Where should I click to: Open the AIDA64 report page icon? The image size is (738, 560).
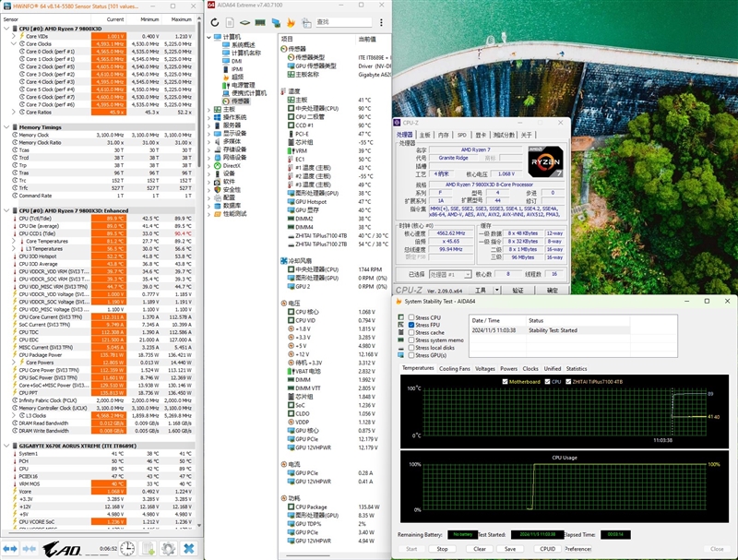point(230,22)
